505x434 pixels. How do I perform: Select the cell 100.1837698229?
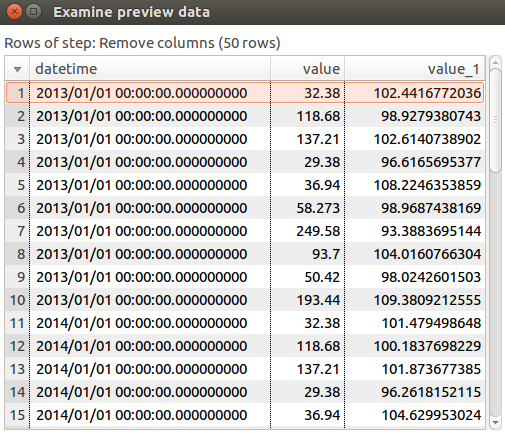(x=415, y=346)
